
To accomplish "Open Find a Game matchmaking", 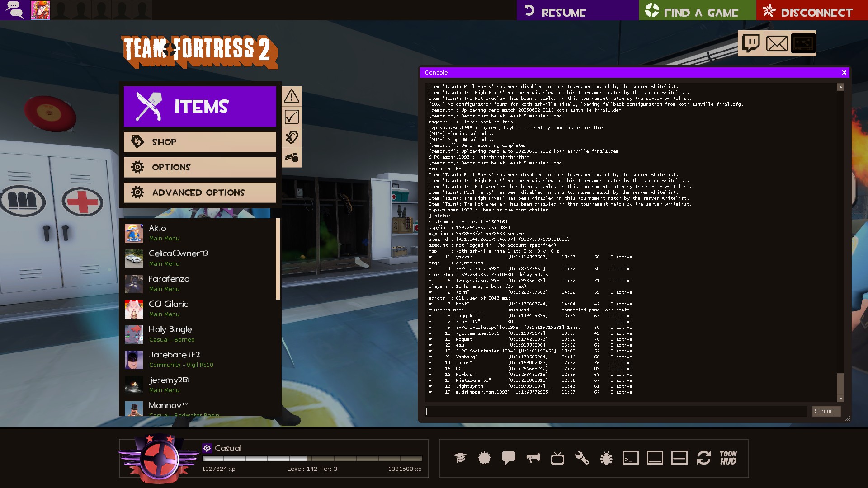I will [x=697, y=10].
